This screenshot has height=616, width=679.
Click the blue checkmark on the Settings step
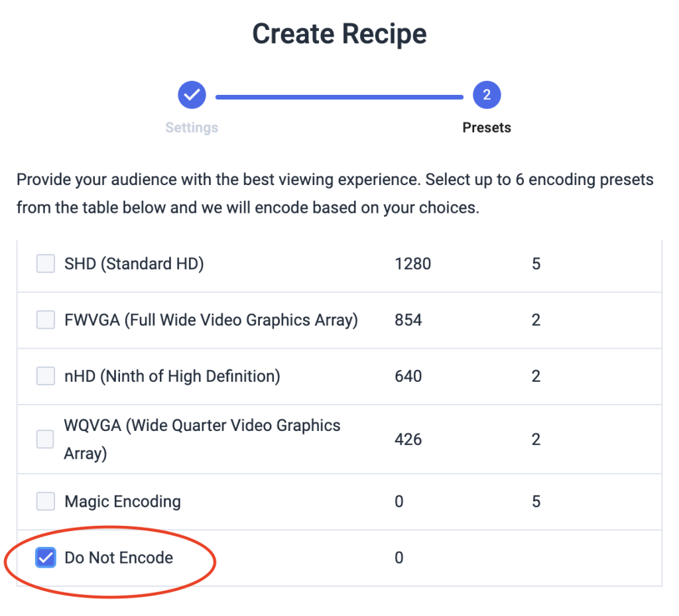(x=192, y=95)
